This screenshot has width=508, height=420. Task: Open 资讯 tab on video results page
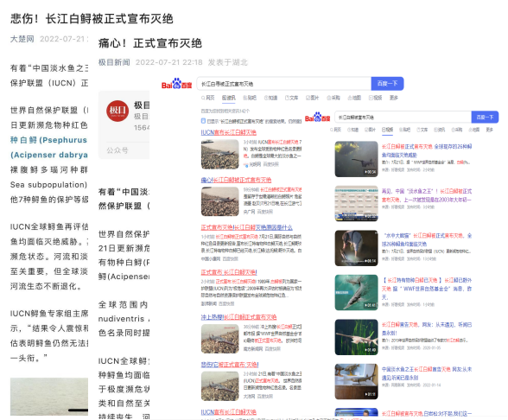click(439, 130)
